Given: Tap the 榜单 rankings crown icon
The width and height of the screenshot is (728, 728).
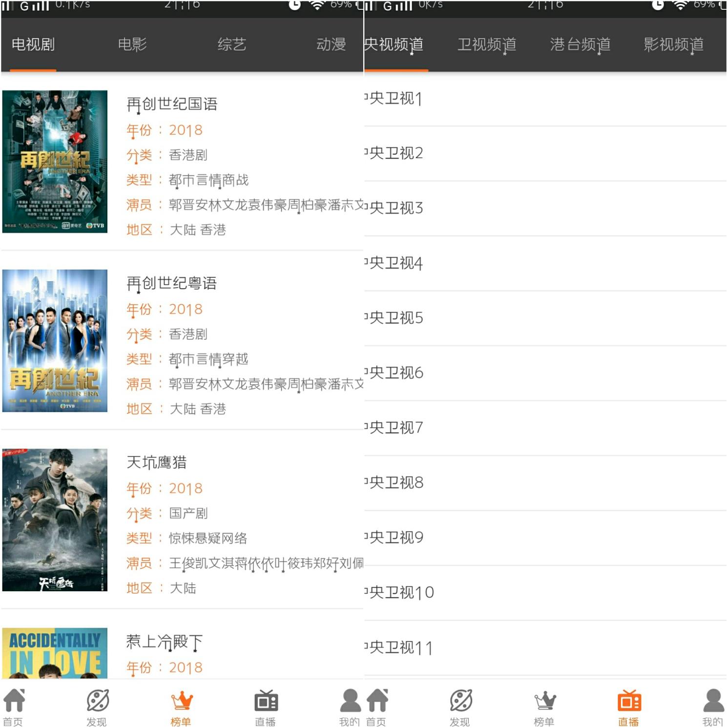Looking at the screenshot, I should [x=181, y=705].
